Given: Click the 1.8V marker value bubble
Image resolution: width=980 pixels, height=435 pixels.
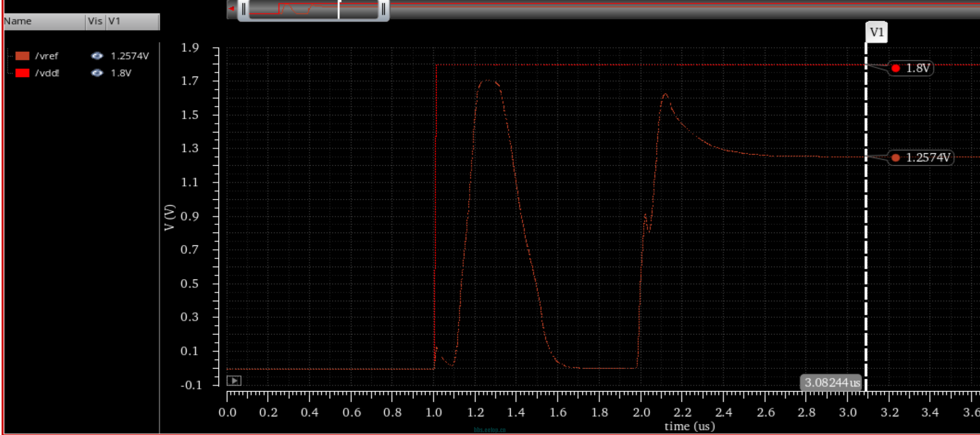Looking at the screenshot, I should [912, 68].
